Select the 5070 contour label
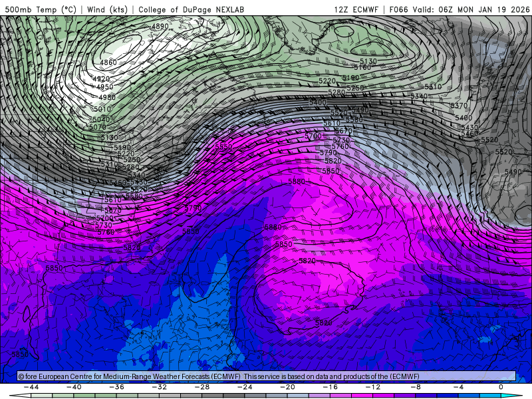Image resolution: width=532 pixels, height=399 pixels. [x=98, y=127]
